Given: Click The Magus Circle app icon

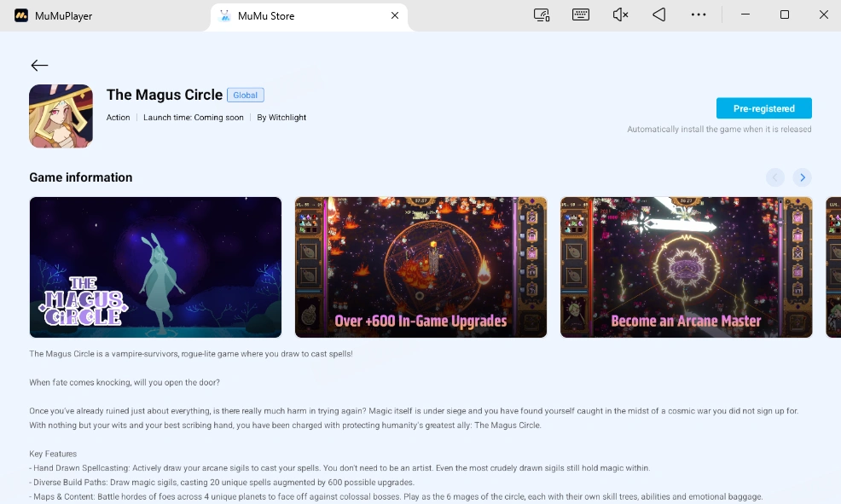Looking at the screenshot, I should click(61, 116).
